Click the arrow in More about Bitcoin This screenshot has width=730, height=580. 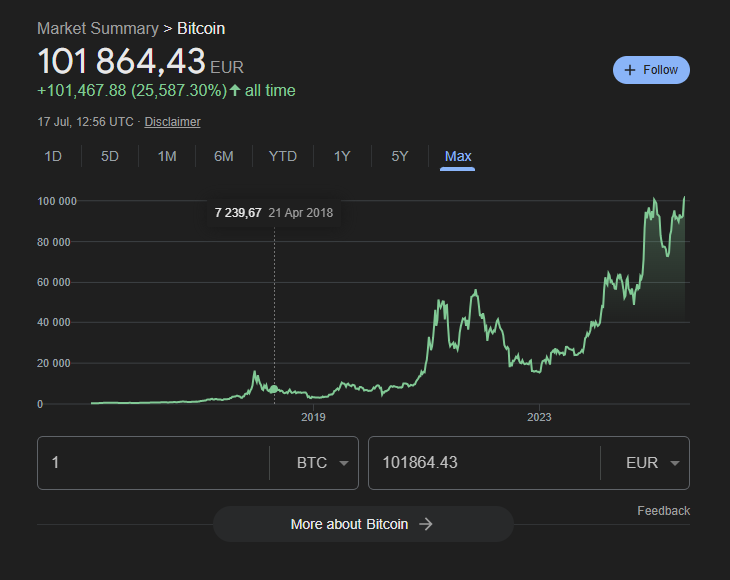coord(426,524)
